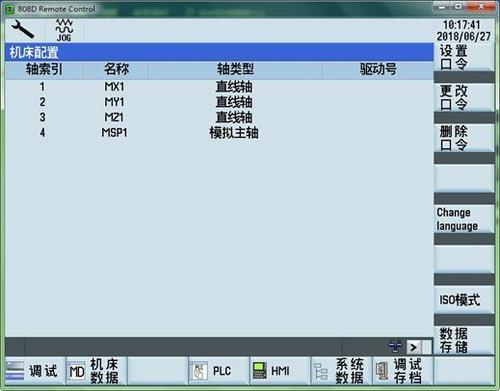The width and height of the screenshot is (500, 391).
Task: Select axis name MX1
Action: [114, 87]
